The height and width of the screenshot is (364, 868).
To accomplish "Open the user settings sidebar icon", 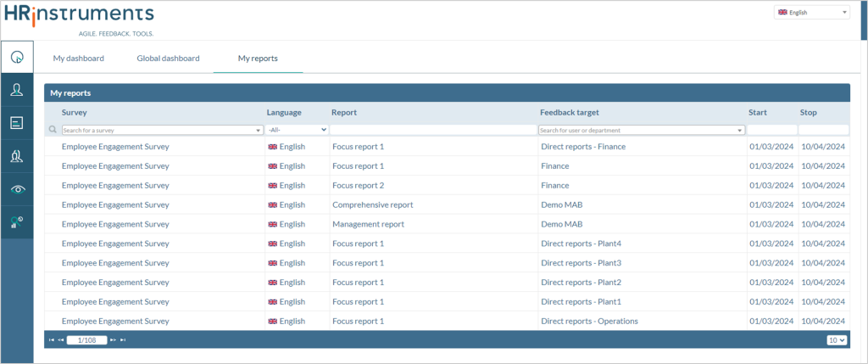I will click(x=17, y=222).
